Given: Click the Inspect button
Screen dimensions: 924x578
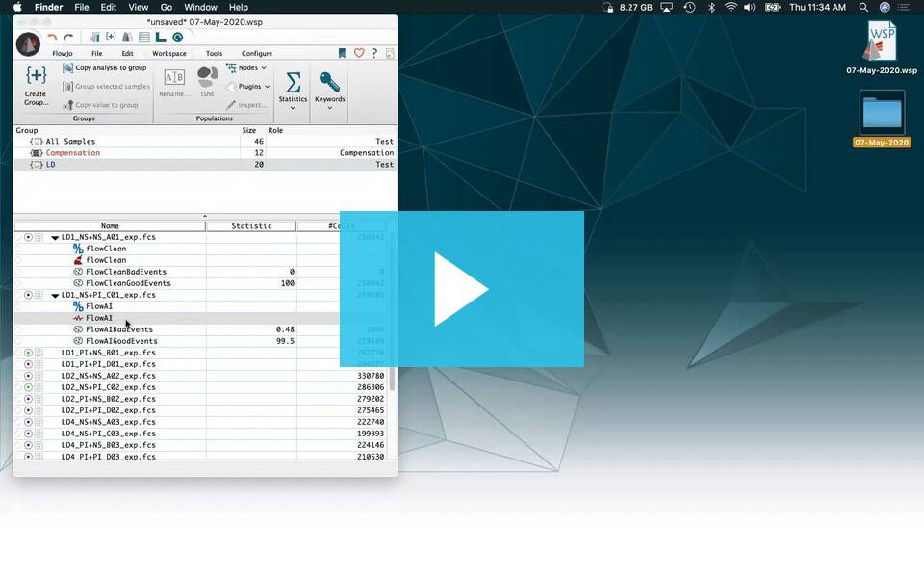Looking at the screenshot, I should click(246, 105).
